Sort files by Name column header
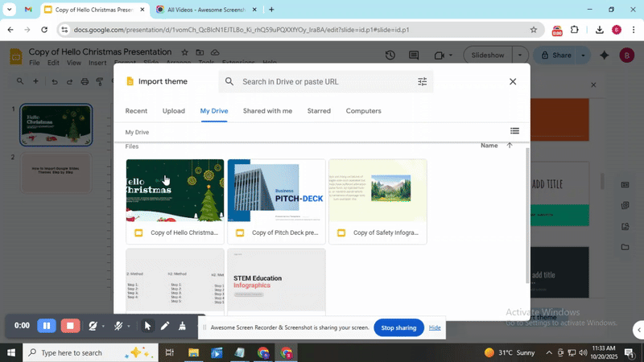 489,146
